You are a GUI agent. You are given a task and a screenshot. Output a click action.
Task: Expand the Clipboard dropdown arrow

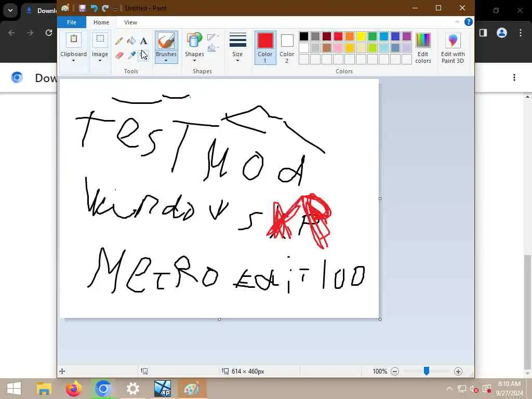73,61
